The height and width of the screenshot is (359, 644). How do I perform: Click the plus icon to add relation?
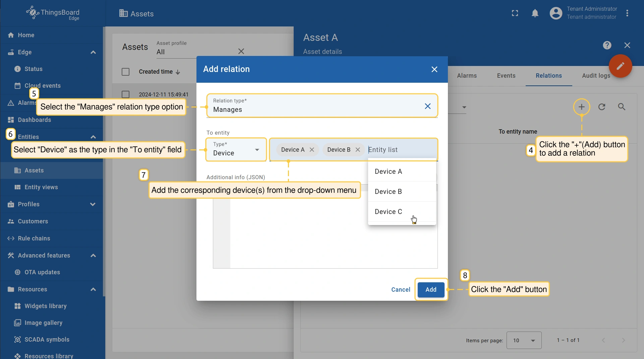point(582,107)
